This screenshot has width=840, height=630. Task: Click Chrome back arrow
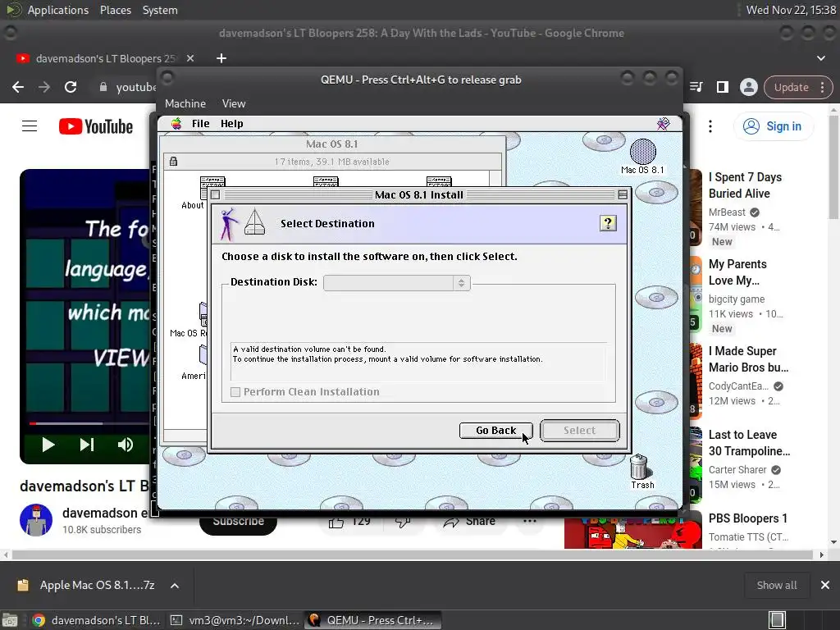[18, 87]
